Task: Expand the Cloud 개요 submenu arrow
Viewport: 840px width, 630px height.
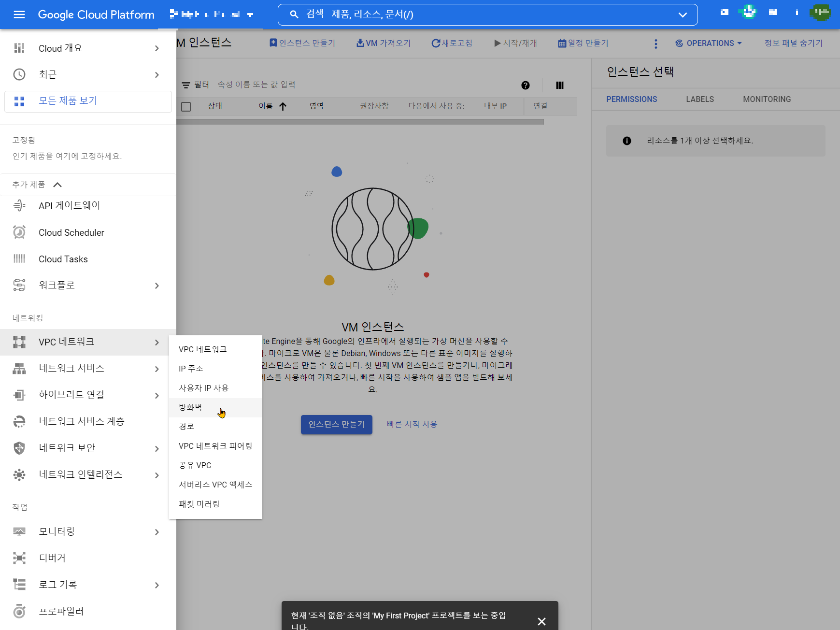Action: point(157,48)
